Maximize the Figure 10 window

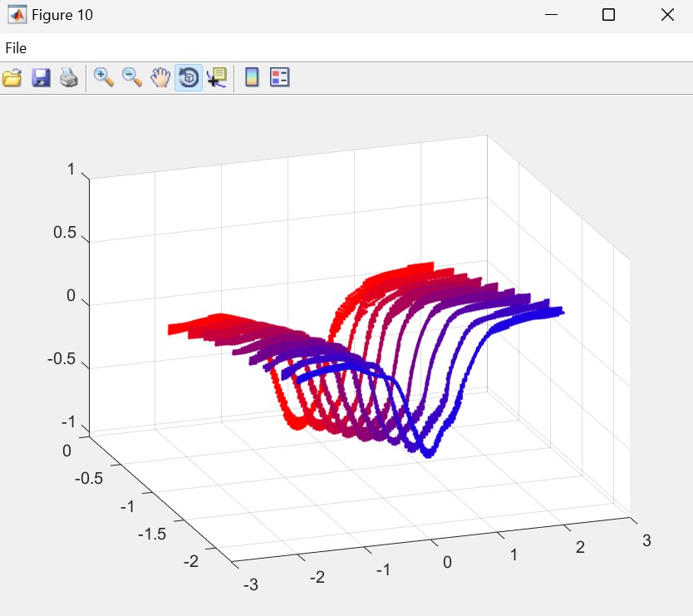608,15
